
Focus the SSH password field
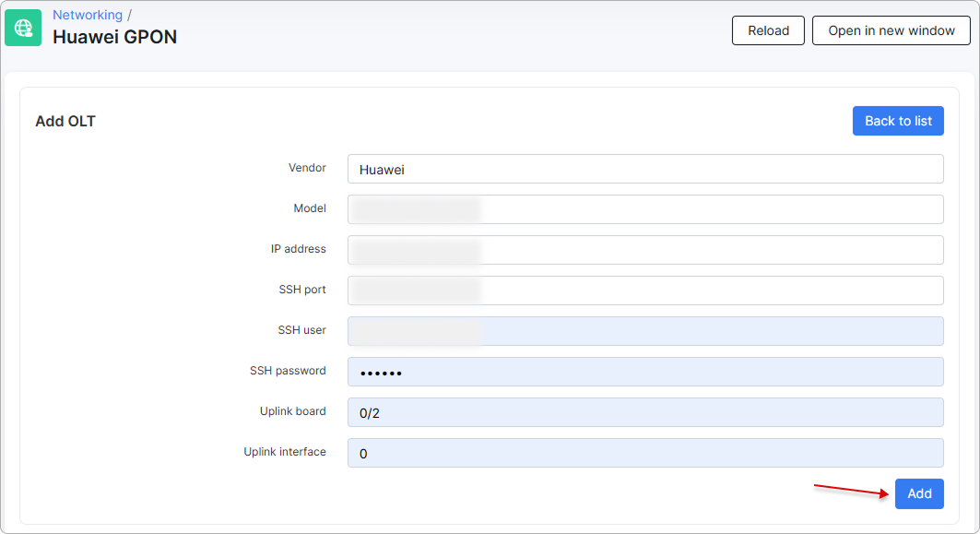coord(645,371)
